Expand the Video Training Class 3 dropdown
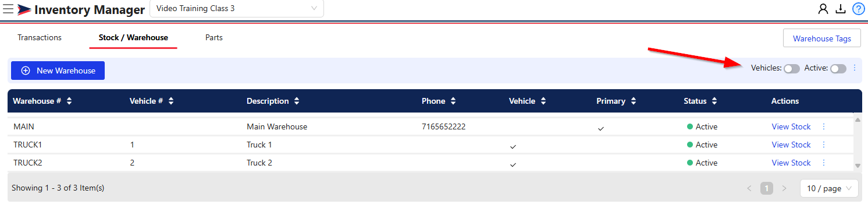Viewport: 868px width, 211px height. (x=237, y=9)
